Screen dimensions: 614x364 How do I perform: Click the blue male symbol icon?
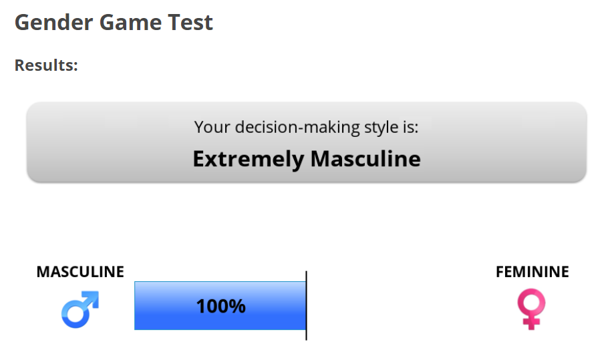coord(80,309)
